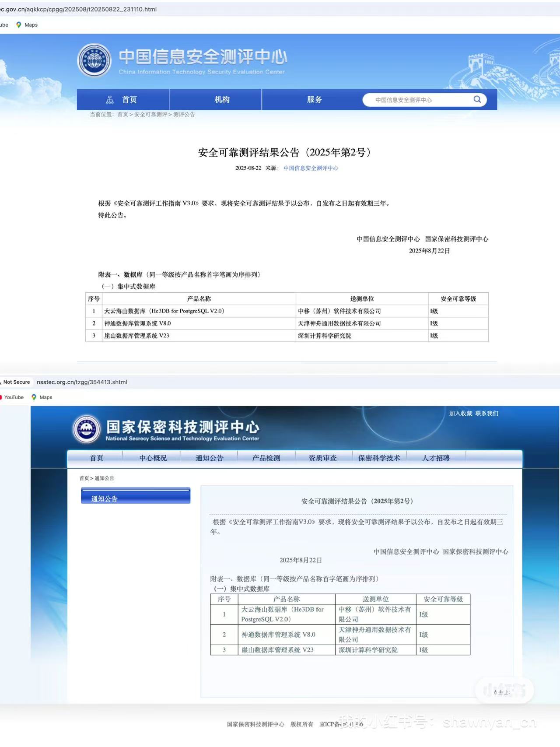Open the YouTube bookmark
This screenshot has width=560, height=747.
(x=12, y=397)
